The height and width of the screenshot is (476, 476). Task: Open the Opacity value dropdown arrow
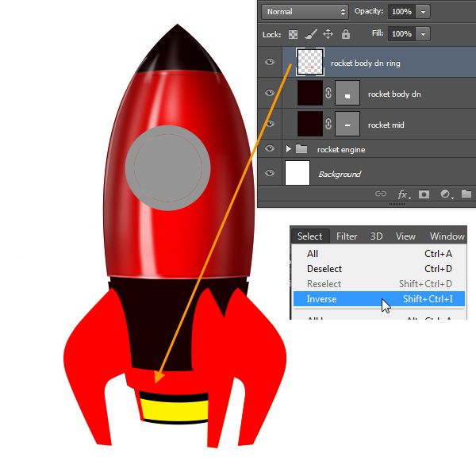point(423,12)
